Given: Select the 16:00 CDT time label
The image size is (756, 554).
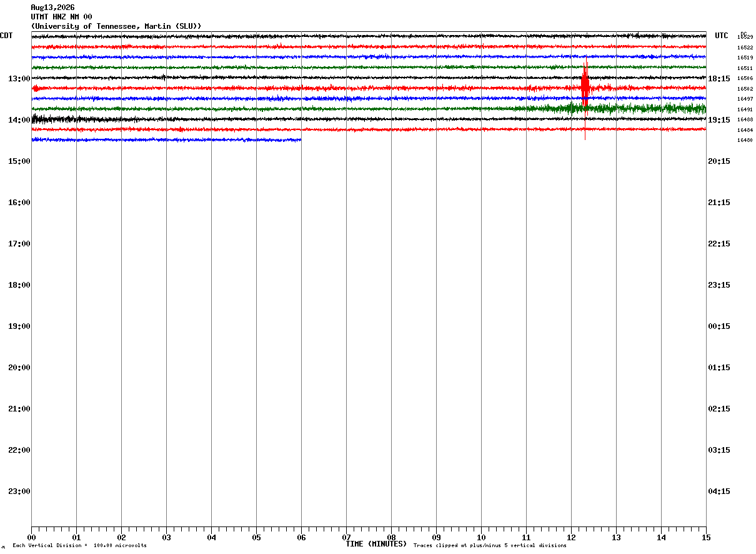Looking at the screenshot, I should pyautogui.click(x=19, y=202).
